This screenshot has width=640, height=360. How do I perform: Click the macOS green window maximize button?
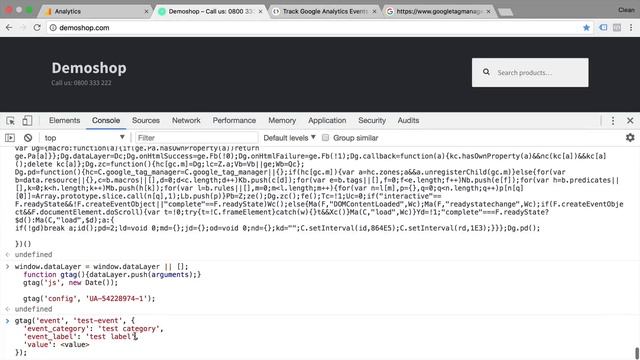point(29,10)
